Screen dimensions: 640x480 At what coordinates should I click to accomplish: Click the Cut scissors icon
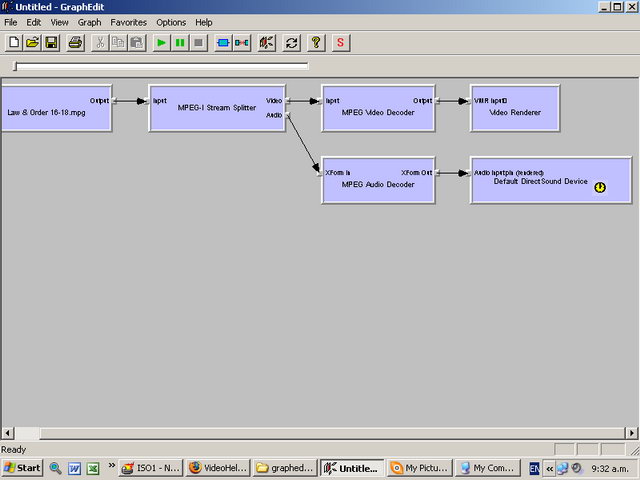(x=100, y=42)
